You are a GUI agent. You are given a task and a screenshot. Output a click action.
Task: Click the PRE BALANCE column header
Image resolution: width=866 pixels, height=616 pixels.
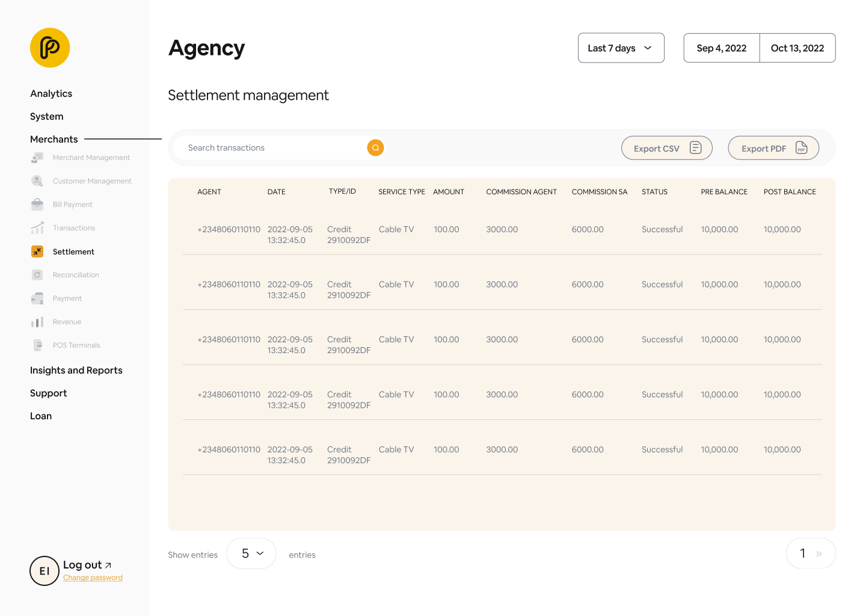724,192
